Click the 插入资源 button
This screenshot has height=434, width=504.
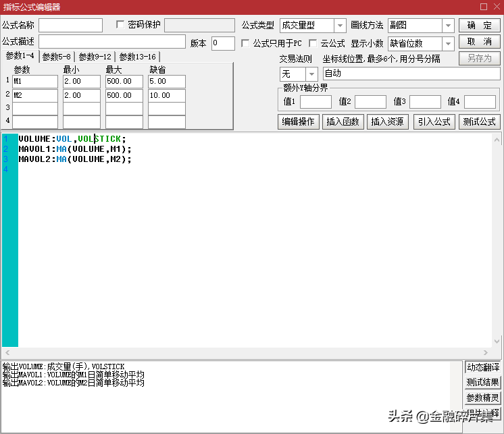388,121
